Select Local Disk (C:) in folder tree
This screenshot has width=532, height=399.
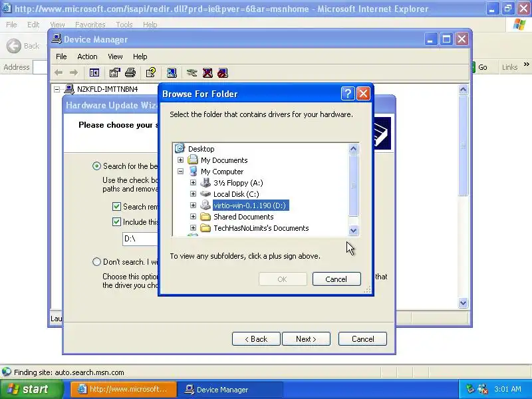pyautogui.click(x=236, y=194)
